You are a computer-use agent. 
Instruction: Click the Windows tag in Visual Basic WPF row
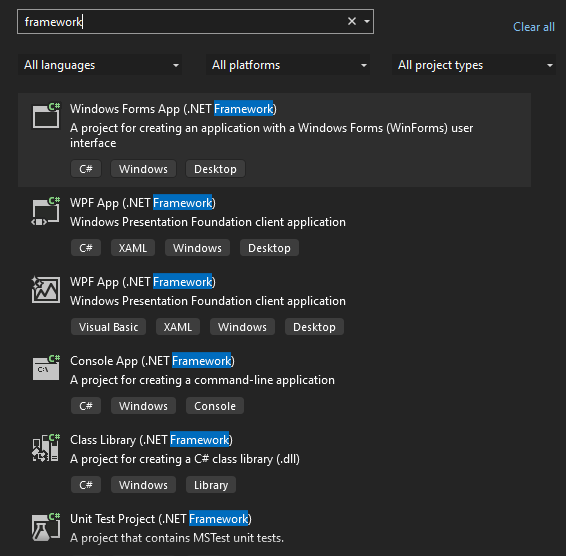(x=242, y=327)
